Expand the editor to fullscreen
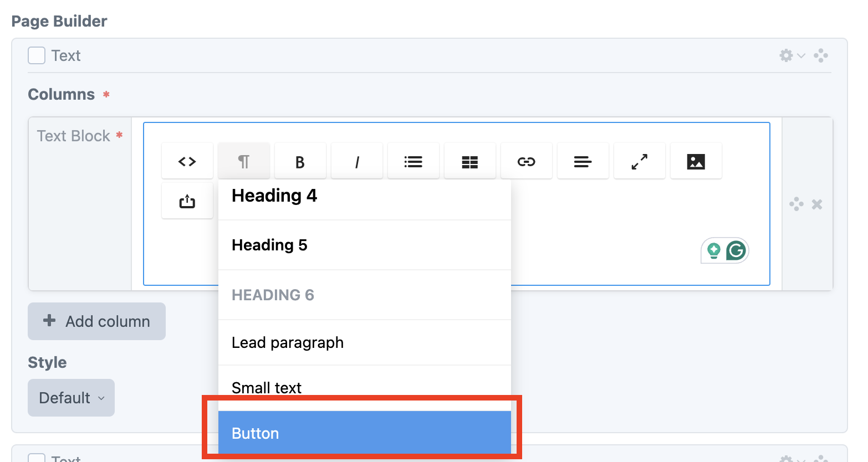The image size is (868, 462). click(640, 161)
